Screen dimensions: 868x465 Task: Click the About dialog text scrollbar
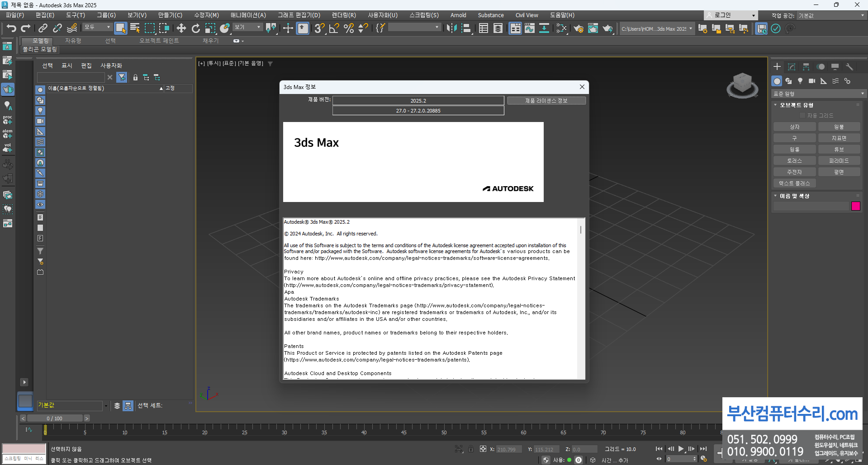pos(581,230)
